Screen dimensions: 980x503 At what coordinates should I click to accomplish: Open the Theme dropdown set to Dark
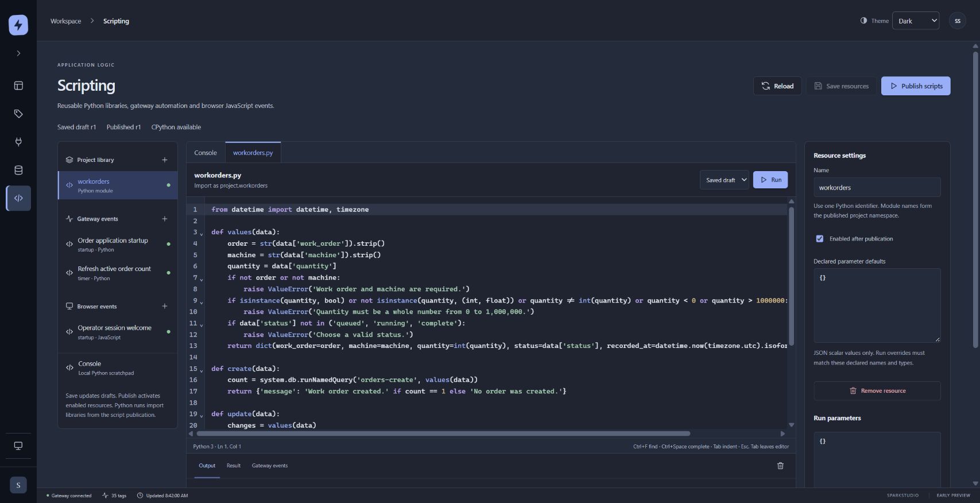[916, 21]
